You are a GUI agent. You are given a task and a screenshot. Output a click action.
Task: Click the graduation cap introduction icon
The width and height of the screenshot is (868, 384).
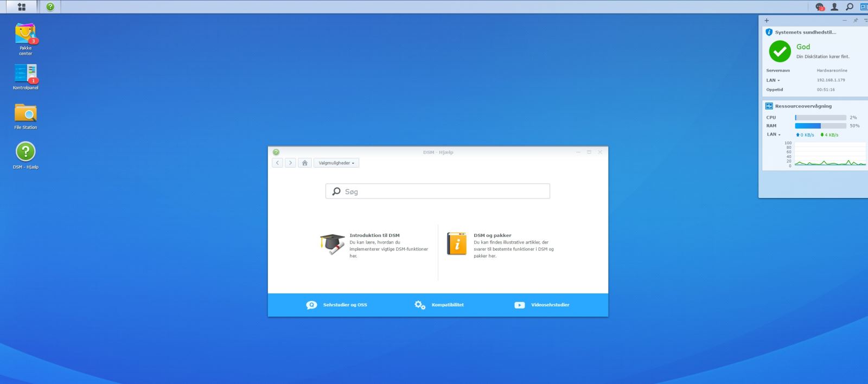[333, 244]
